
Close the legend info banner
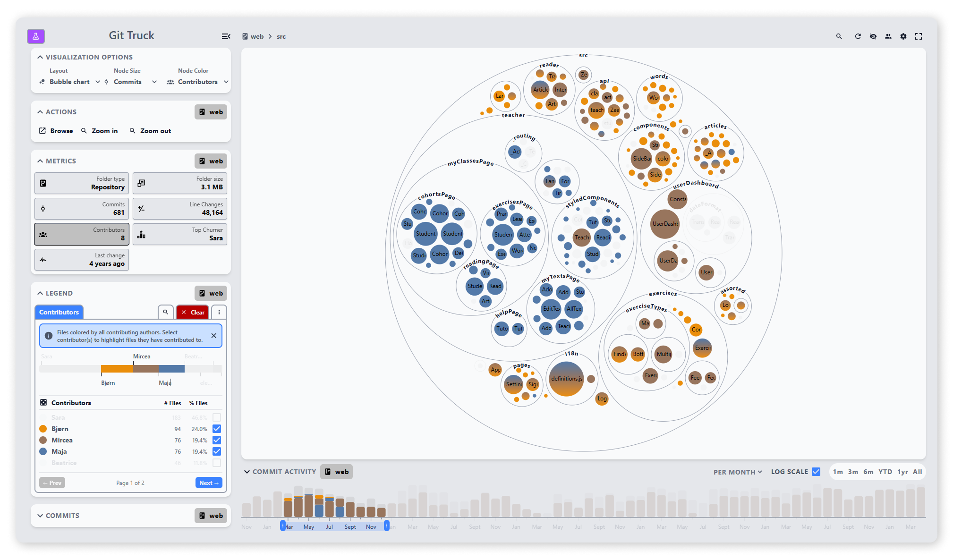213,336
